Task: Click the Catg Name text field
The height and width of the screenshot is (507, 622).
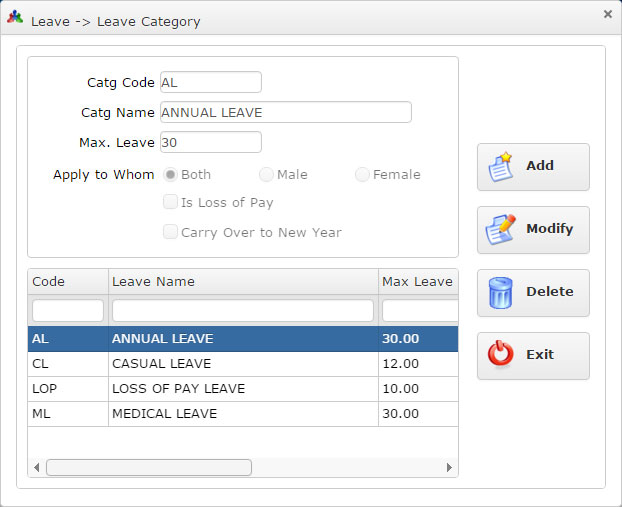Action: 285,112
